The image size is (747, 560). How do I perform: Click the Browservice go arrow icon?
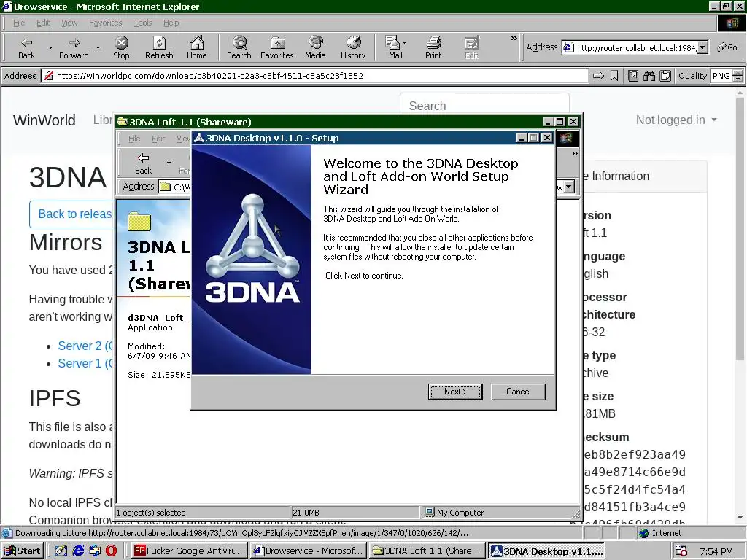click(598, 76)
